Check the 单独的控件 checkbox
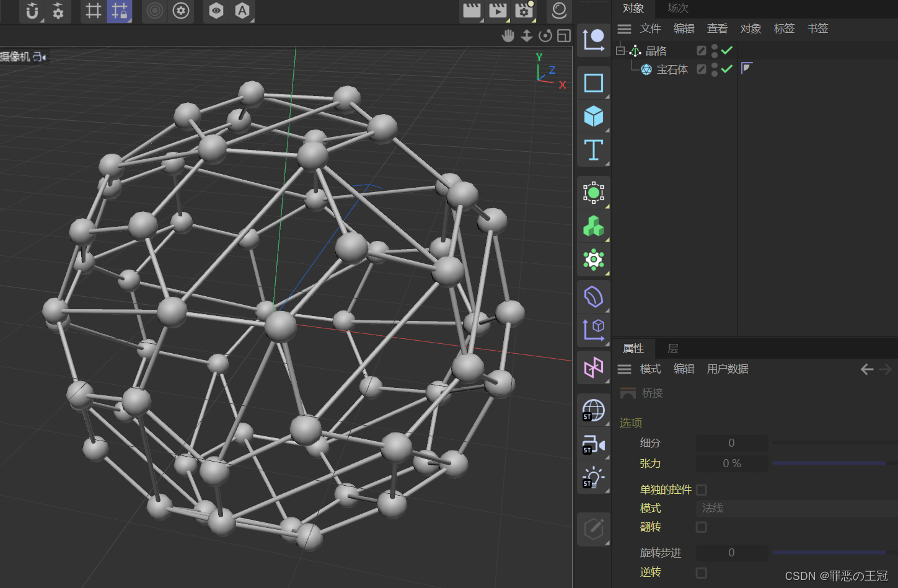This screenshot has height=588, width=898. [x=702, y=489]
